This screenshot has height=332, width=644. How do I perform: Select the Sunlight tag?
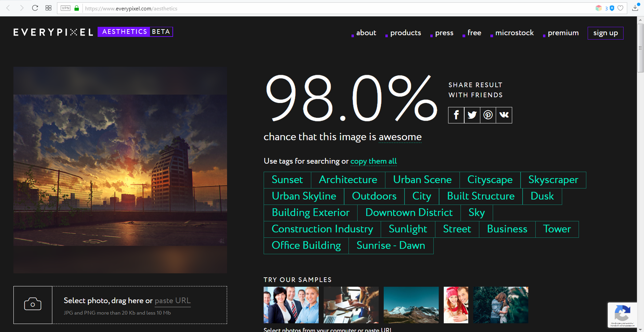click(x=408, y=229)
